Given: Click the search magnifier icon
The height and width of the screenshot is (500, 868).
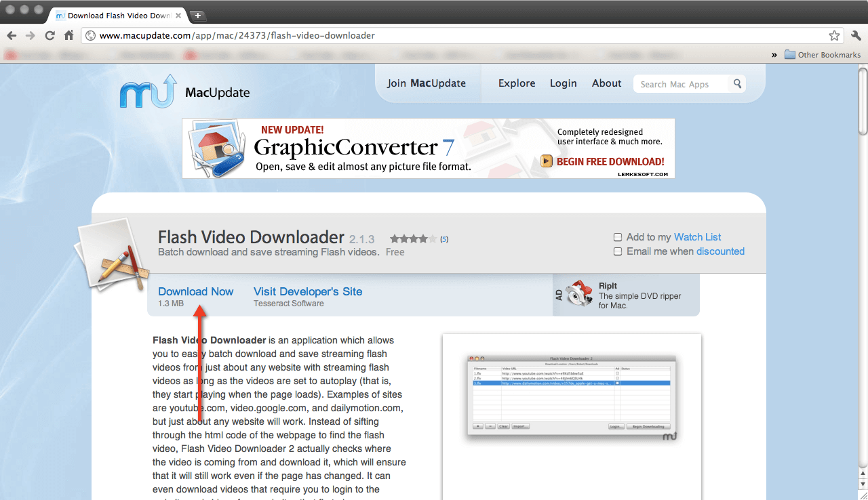Looking at the screenshot, I should [737, 84].
